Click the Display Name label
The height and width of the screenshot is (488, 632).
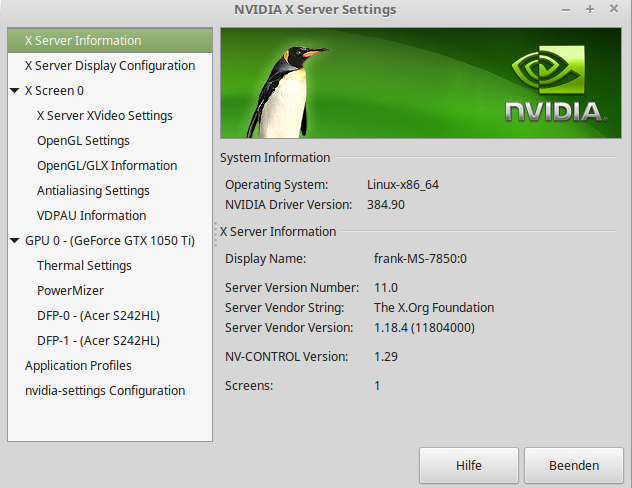point(266,258)
